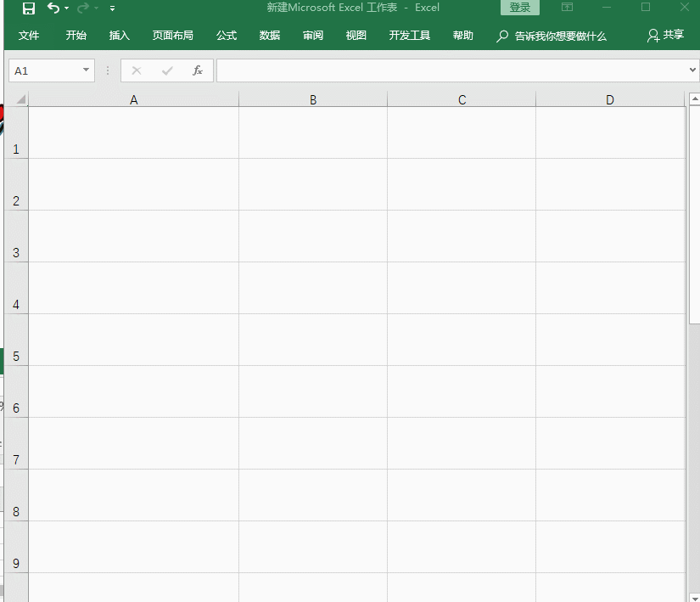Click the 登录 sign-in button

[519, 7]
